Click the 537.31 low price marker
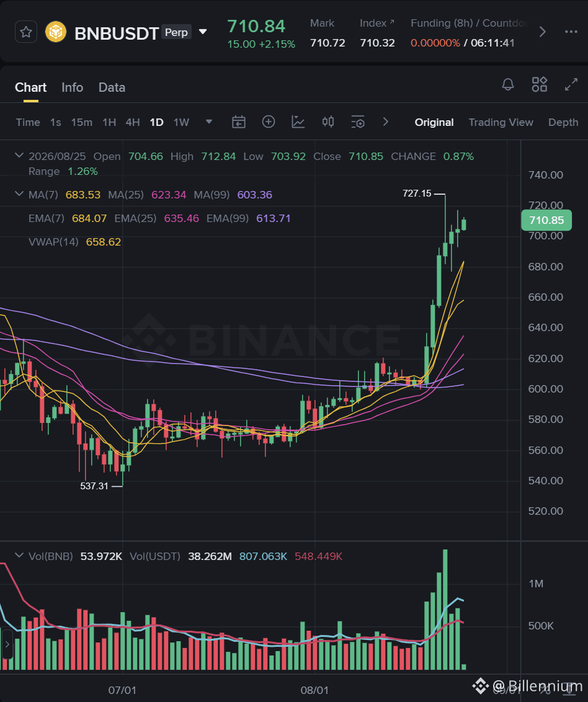The width and height of the screenshot is (588, 702). pos(94,486)
